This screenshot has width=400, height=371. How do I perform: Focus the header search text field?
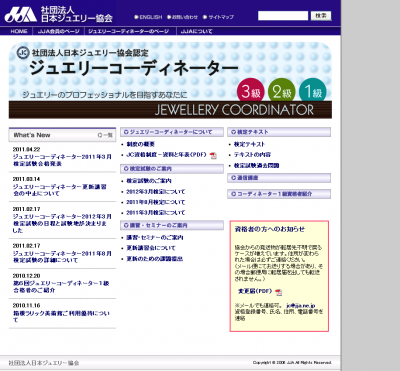pyautogui.click(x=283, y=16)
